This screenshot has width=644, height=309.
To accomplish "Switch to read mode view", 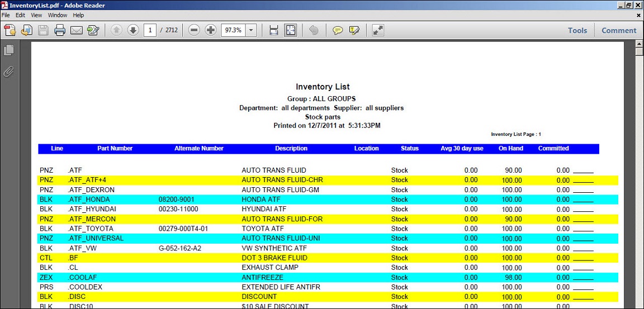I will 378,30.
